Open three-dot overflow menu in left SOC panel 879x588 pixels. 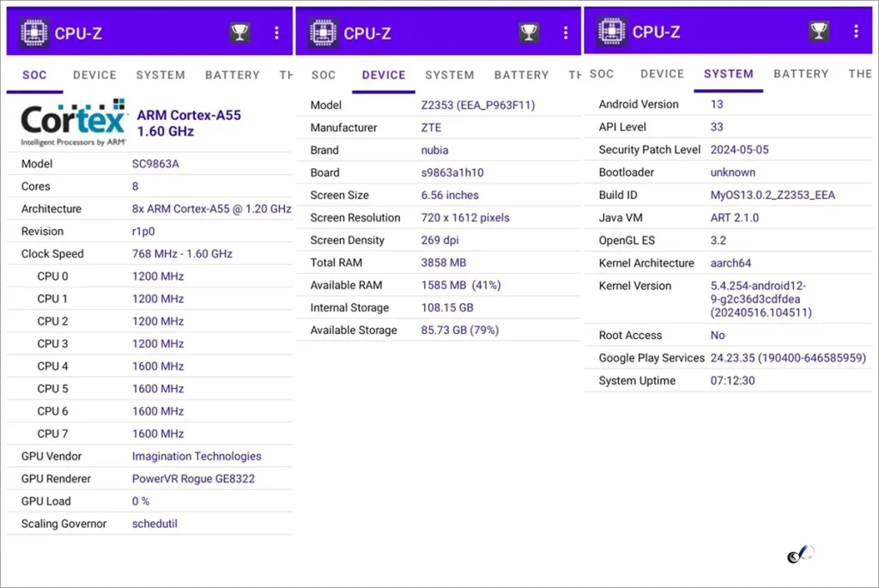276,33
